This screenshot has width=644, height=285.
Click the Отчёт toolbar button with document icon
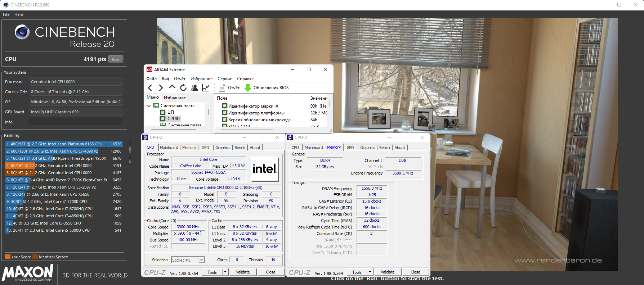[229, 88]
